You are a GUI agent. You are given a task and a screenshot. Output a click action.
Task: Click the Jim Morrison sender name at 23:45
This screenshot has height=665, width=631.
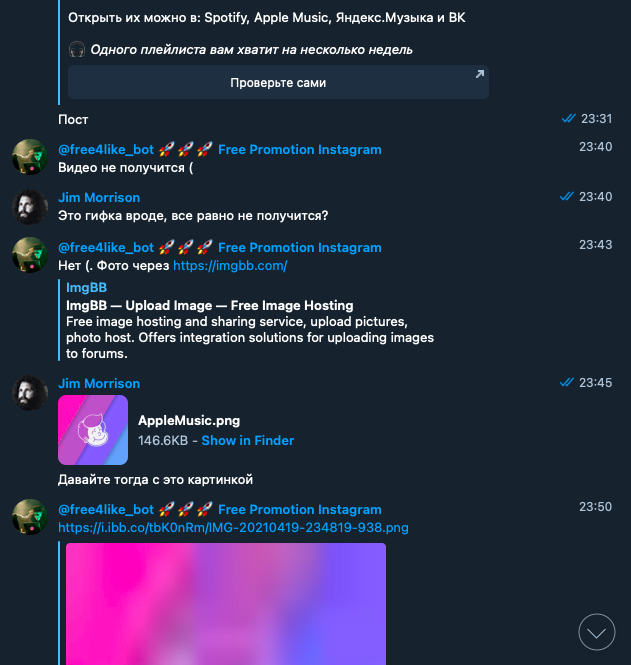point(99,383)
